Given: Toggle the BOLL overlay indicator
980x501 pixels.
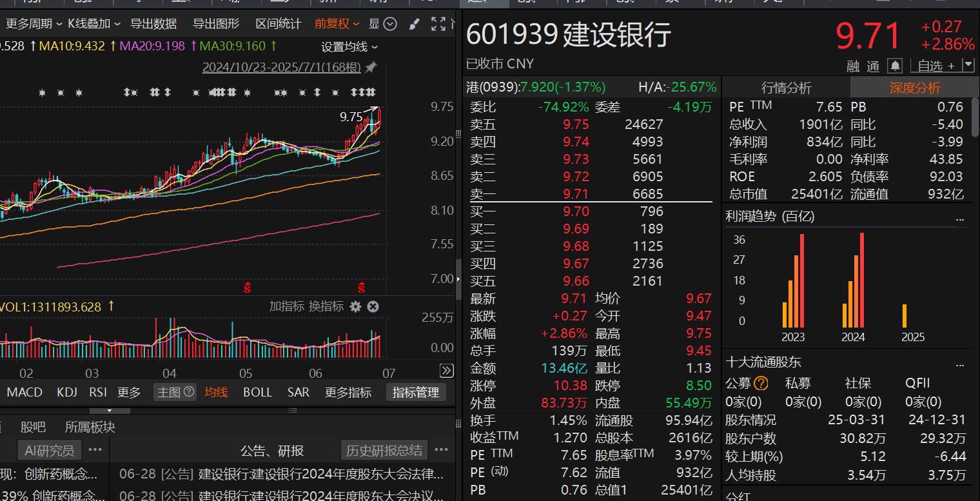Looking at the screenshot, I should point(257,391).
